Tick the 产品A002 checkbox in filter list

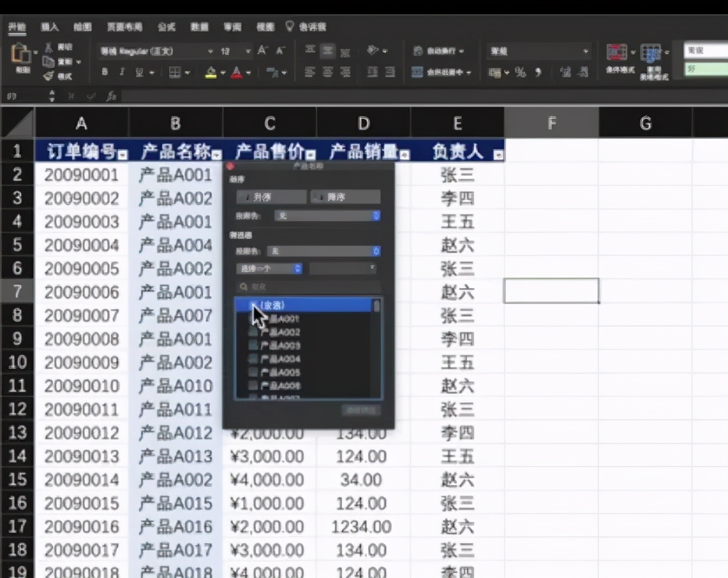coord(253,332)
